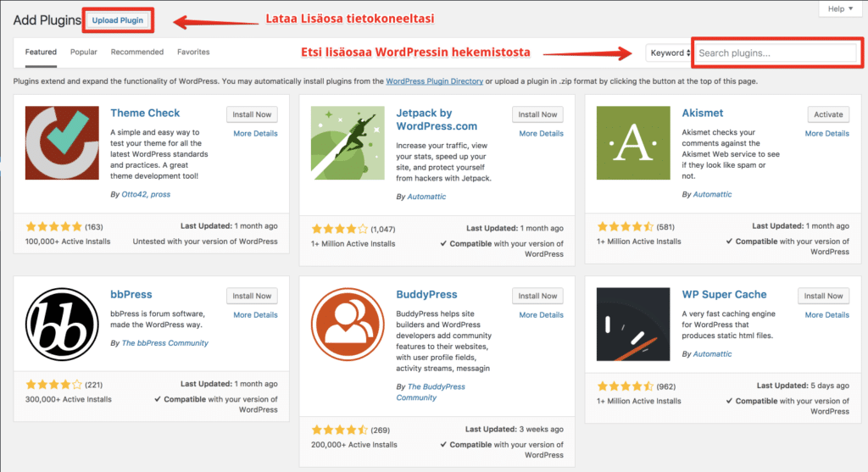Open Automattic author link under Jetpack
This screenshot has height=472, width=868.
pos(426,197)
